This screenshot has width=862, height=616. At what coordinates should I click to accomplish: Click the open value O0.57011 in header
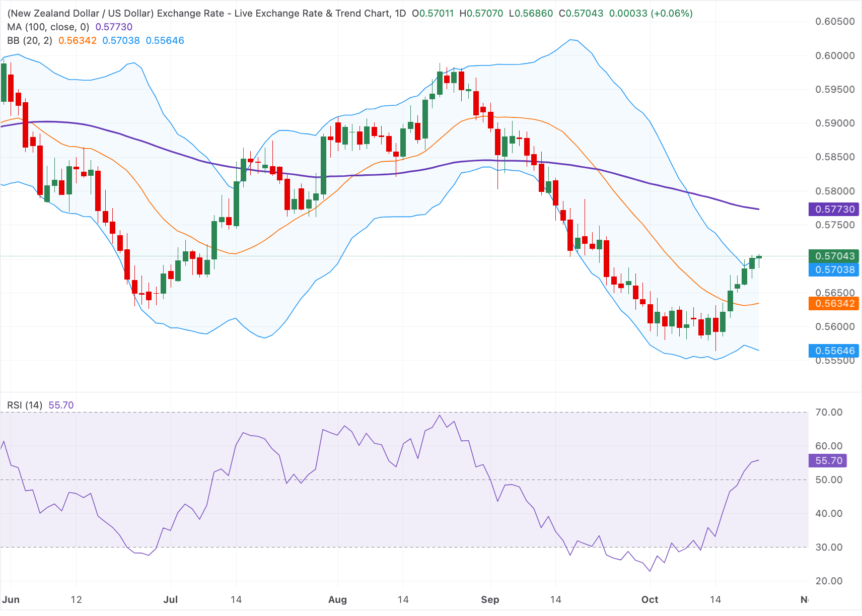433,13
